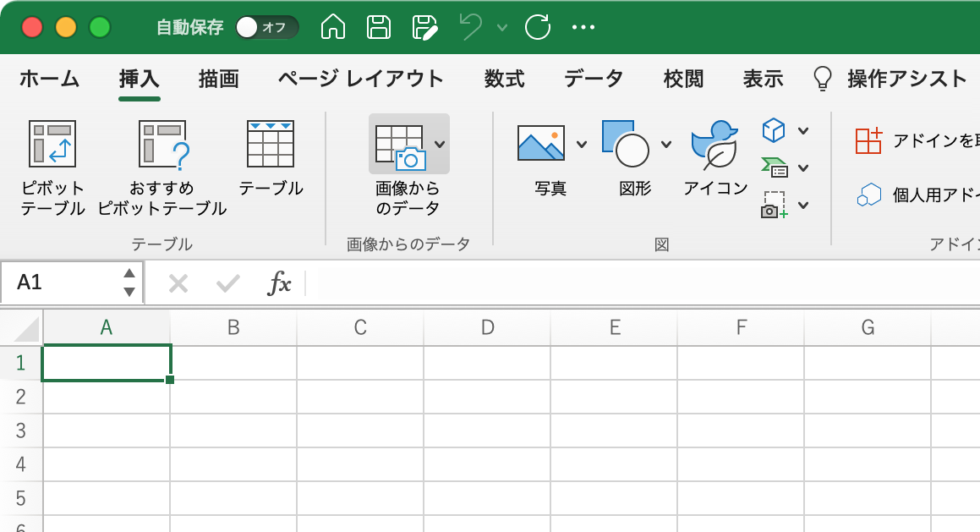Select row 2 header
Screen dimensions: 980x532
[21, 397]
